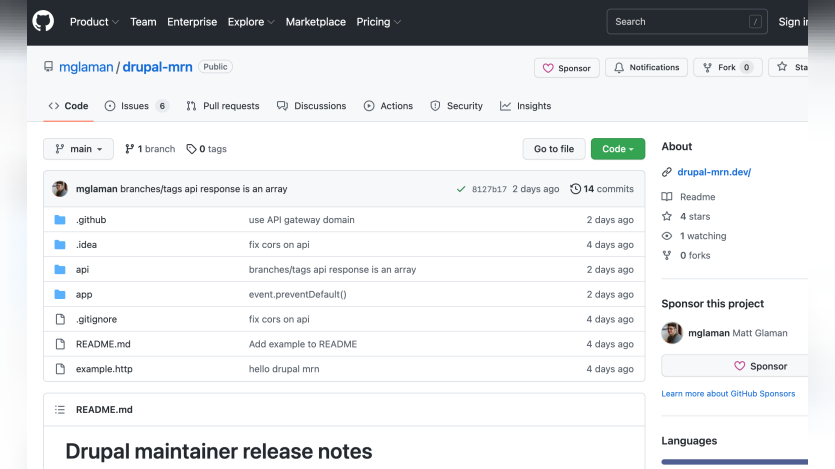Click the Notifications button

[646, 68]
